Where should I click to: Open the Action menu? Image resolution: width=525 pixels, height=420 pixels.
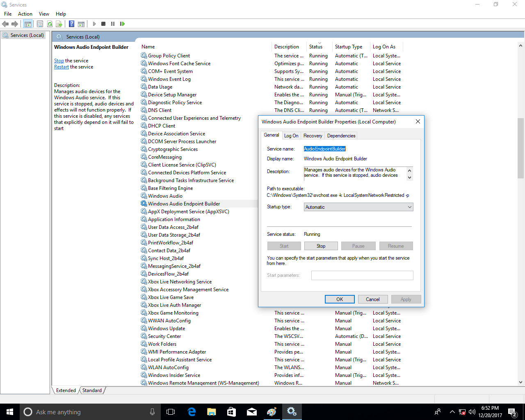click(25, 14)
